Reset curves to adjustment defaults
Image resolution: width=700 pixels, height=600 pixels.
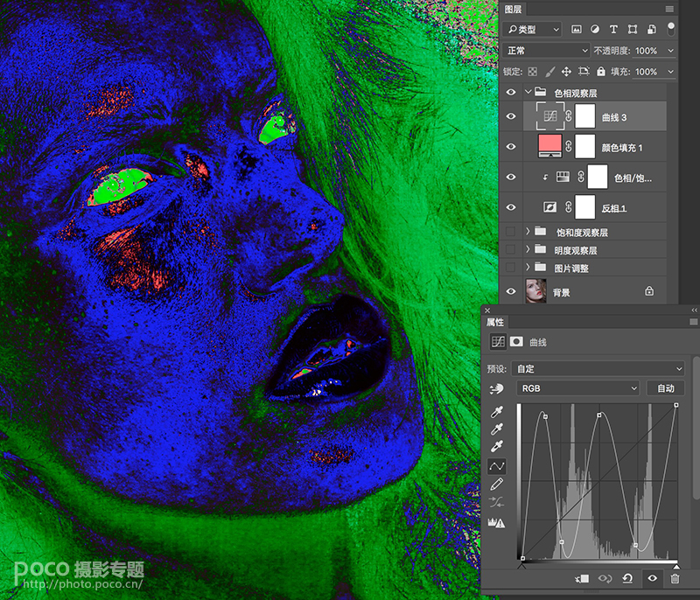click(x=627, y=579)
